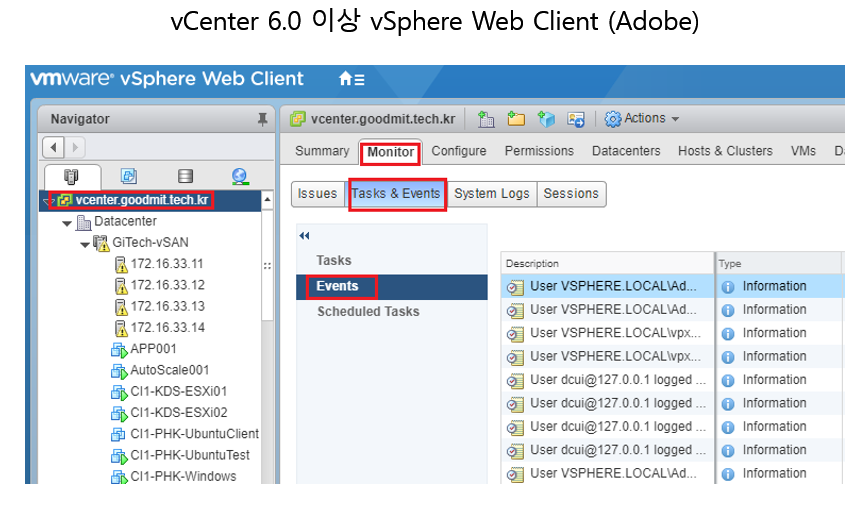
Task: Click the fourth toolbar icon before Actions
Action: pyautogui.click(x=576, y=119)
